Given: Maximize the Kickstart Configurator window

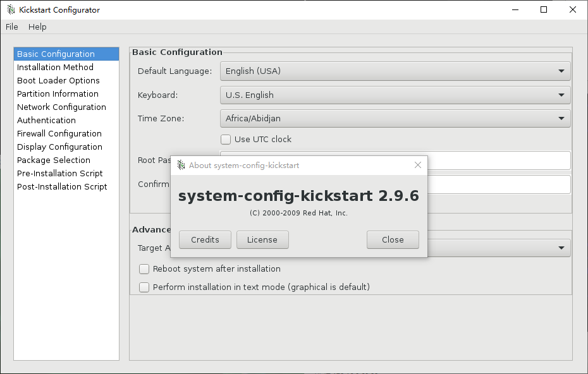Looking at the screenshot, I should click(544, 9).
